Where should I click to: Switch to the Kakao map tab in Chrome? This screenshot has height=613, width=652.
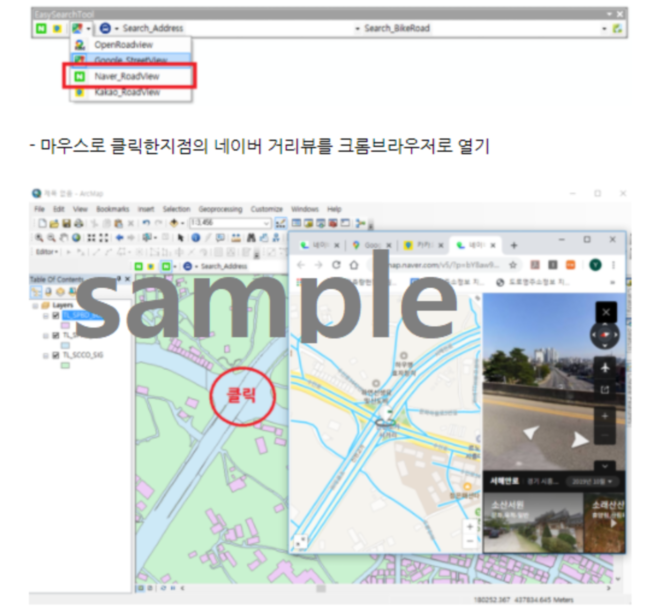click(423, 245)
